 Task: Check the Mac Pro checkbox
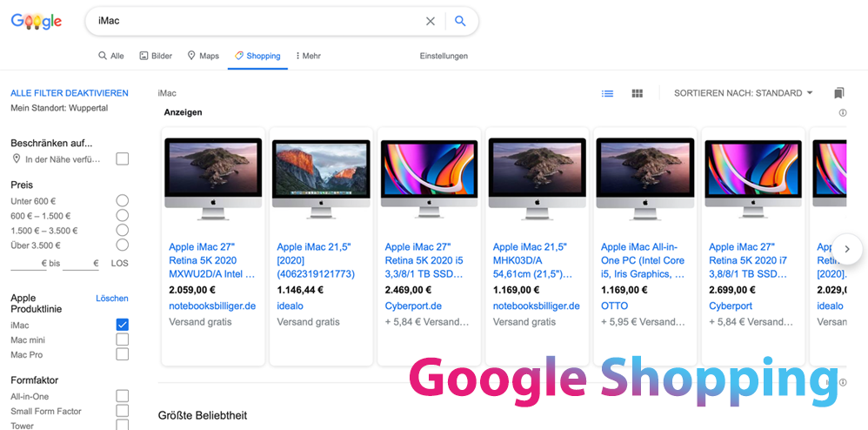pyautogui.click(x=123, y=354)
